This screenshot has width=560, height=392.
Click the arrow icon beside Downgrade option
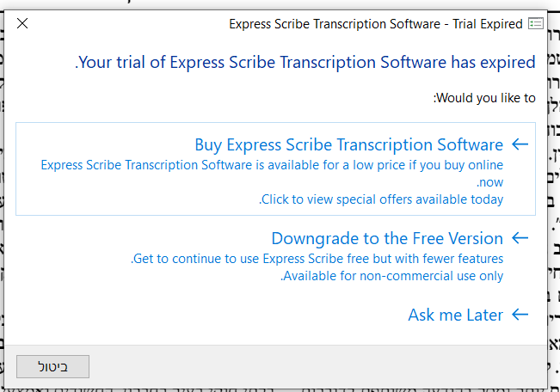click(520, 238)
